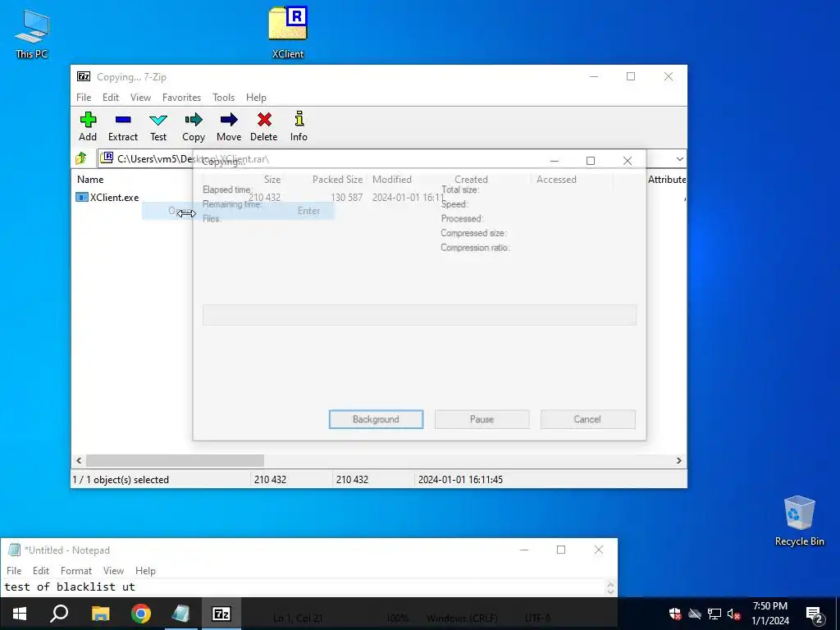
Task: Click the Pause button
Action: point(482,419)
